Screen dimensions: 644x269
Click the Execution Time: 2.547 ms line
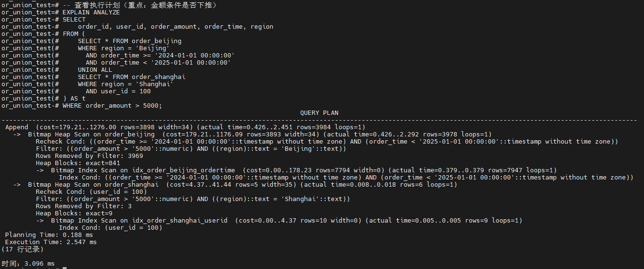(x=51, y=242)
